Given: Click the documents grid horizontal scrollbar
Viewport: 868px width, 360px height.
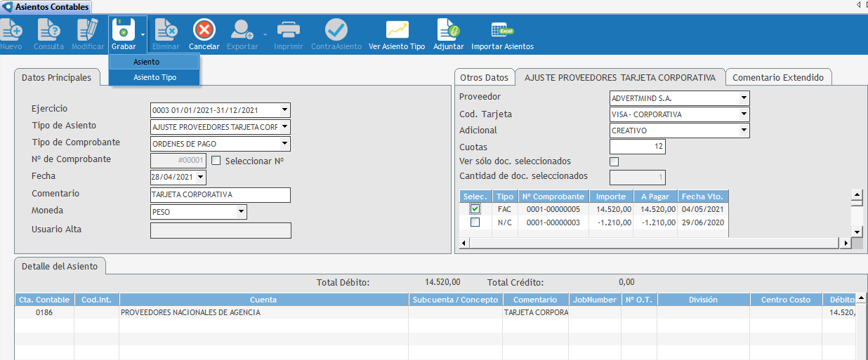Looking at the screenshot, I should [x=653, y=243].
